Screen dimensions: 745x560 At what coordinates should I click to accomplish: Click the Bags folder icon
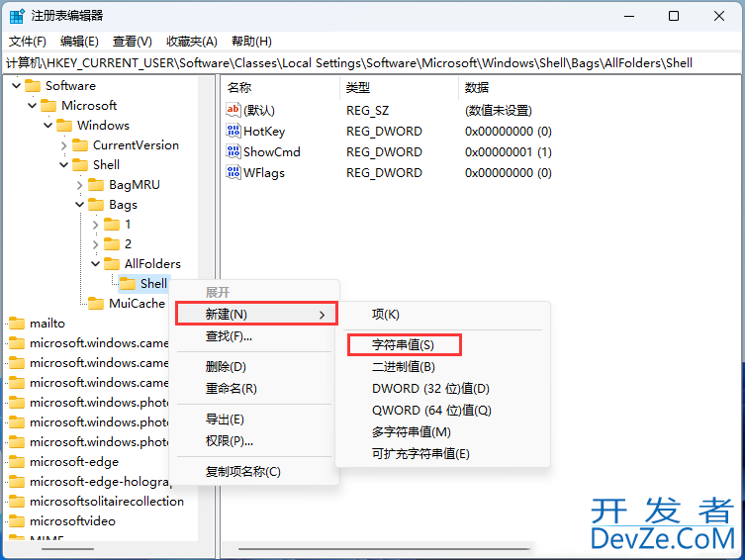click(x=96, y=205)
